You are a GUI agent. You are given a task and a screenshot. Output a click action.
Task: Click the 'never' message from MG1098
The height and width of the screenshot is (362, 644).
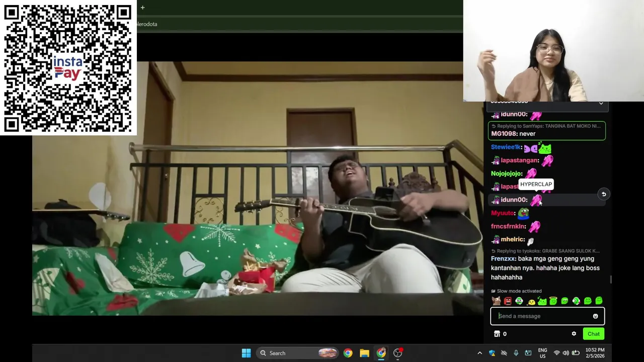[527, 134]
